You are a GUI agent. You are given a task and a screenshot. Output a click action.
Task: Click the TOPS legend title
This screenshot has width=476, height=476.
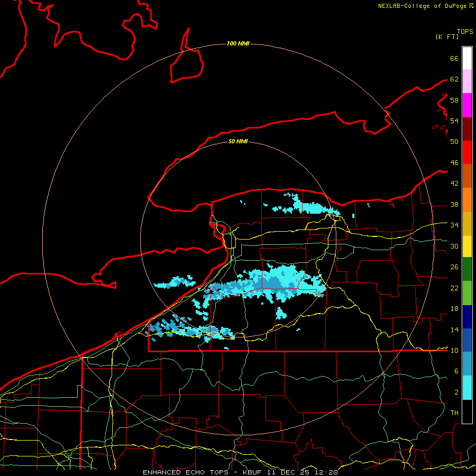(465, 31)
